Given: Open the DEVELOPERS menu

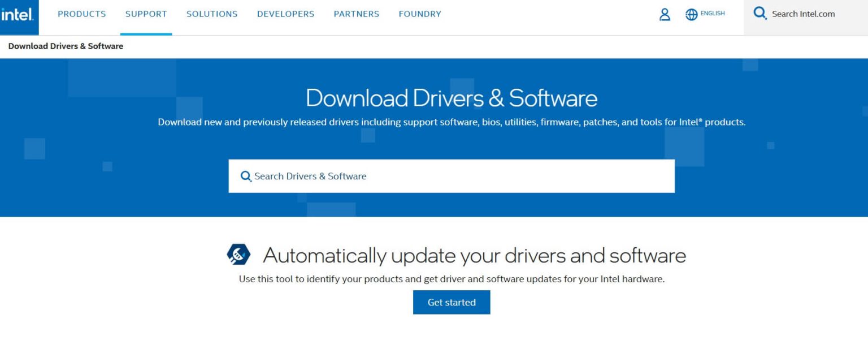Looking at the screenshot, I should point(285,14).
